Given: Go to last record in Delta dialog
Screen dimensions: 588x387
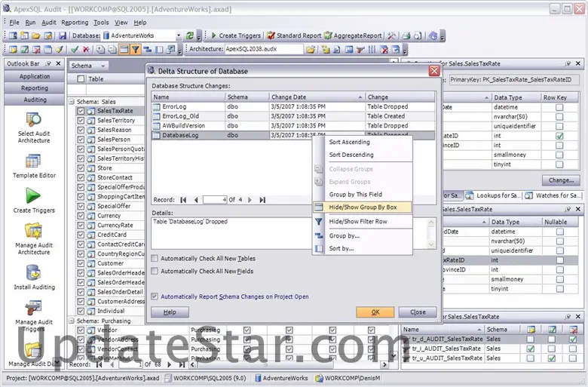Looking at the screenshot, I should click(262, 200).
